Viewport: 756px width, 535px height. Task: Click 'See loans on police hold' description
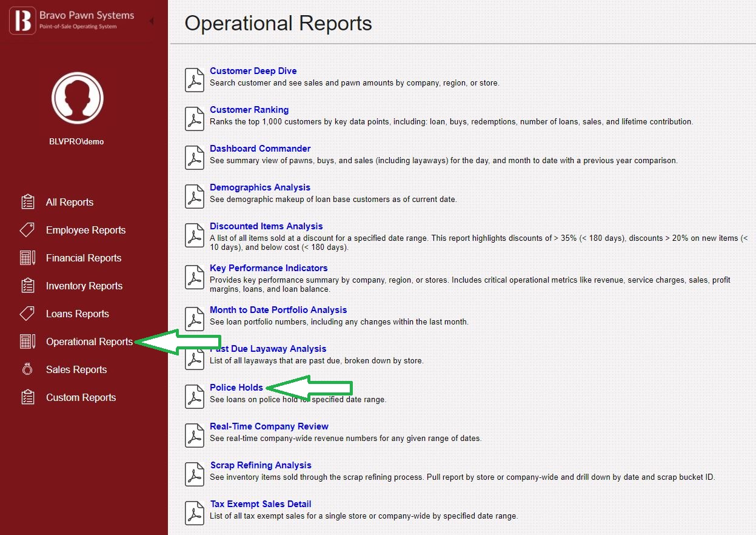298,400
